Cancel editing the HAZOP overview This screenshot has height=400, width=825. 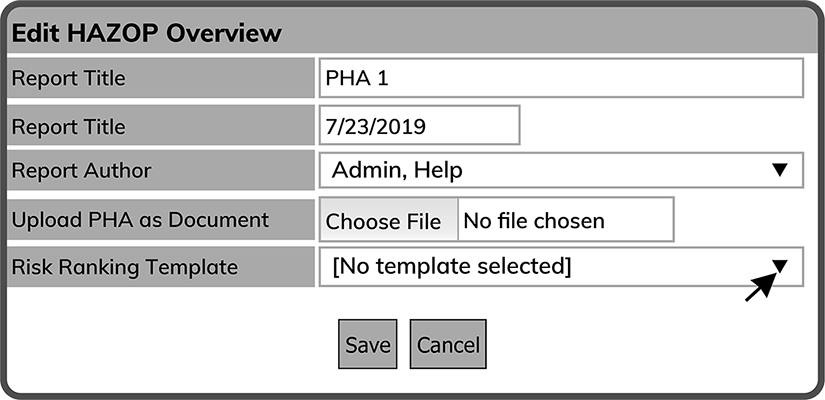click(x=448, y=345)
